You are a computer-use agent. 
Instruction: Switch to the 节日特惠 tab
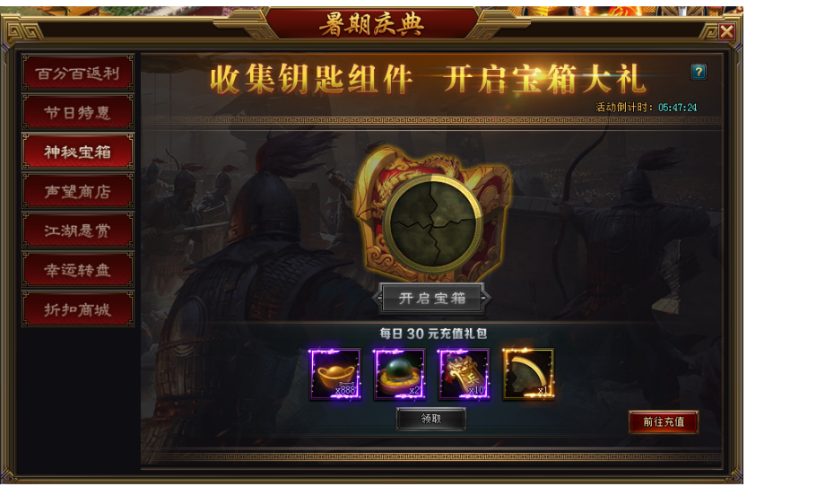click(x=78, y=112)
